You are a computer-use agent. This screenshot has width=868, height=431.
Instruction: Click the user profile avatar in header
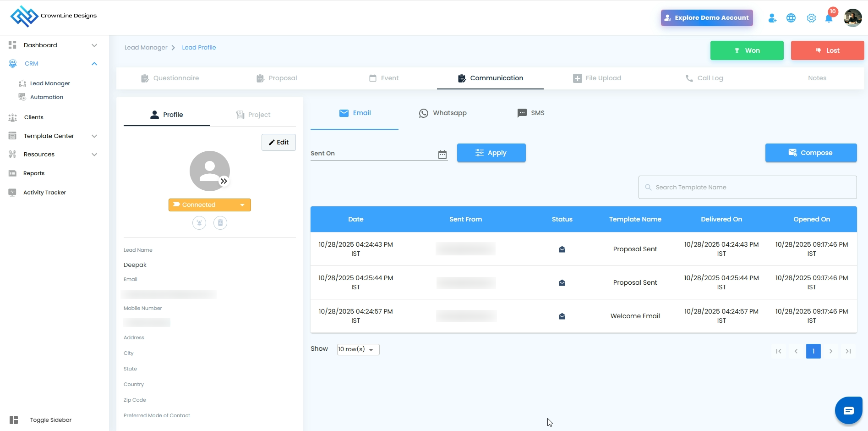pos(853,18)
